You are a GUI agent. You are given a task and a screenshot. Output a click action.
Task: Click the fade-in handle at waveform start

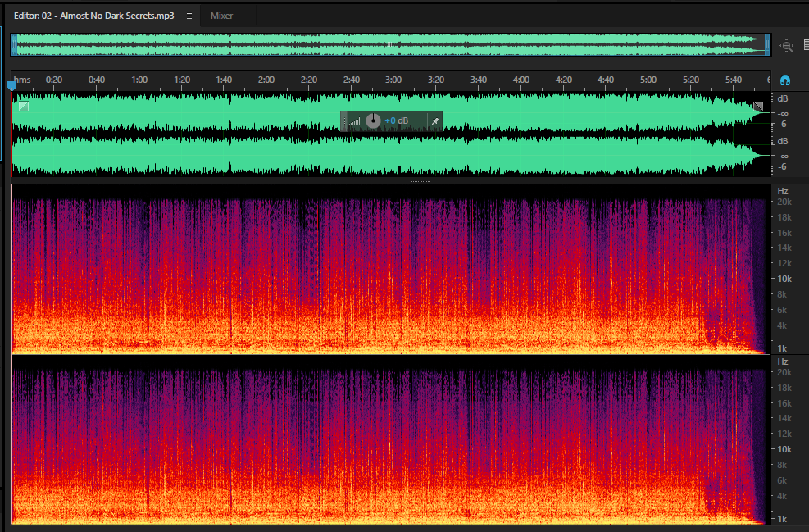(24, 107)
